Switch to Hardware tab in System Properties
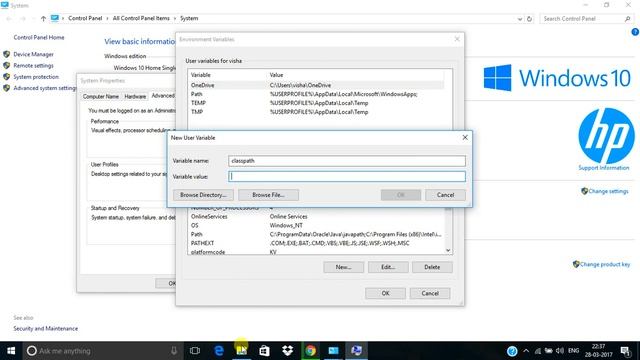The height and width of the screenshot is (360, 640). click(x=135, y=97)
